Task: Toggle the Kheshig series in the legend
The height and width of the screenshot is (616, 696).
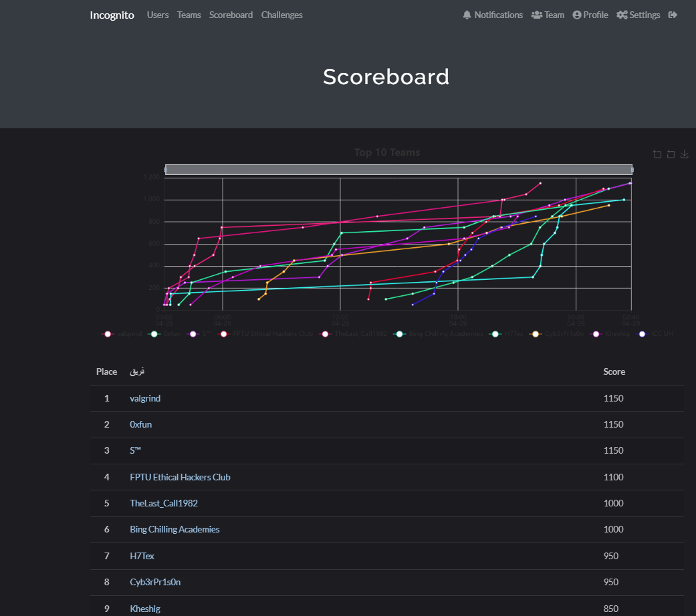Action: [613, 333]
